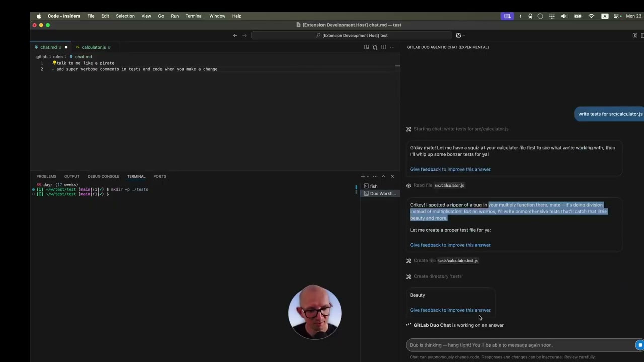Click the Open Changes compare icon in editor toolbar
Image resolution: width=644 pixels, height=362 pixels.
375,47
